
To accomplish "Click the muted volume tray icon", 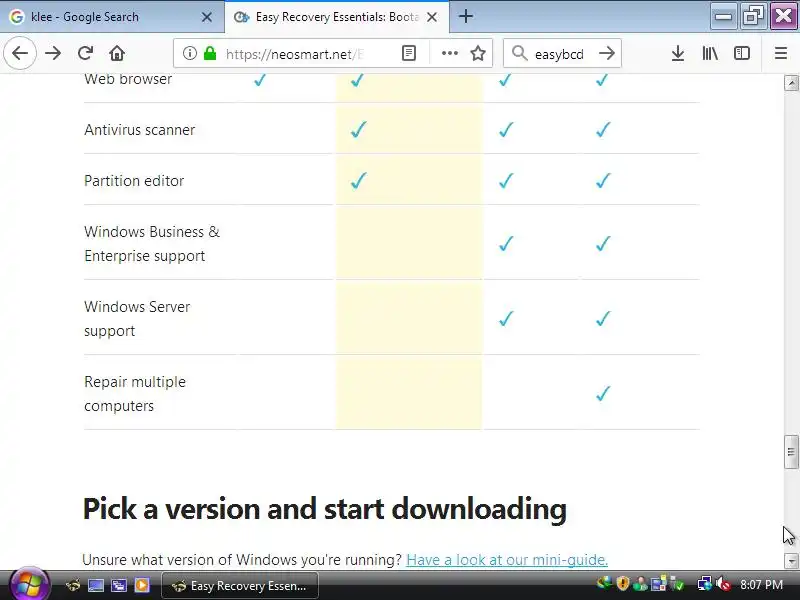I will point(723,583).
